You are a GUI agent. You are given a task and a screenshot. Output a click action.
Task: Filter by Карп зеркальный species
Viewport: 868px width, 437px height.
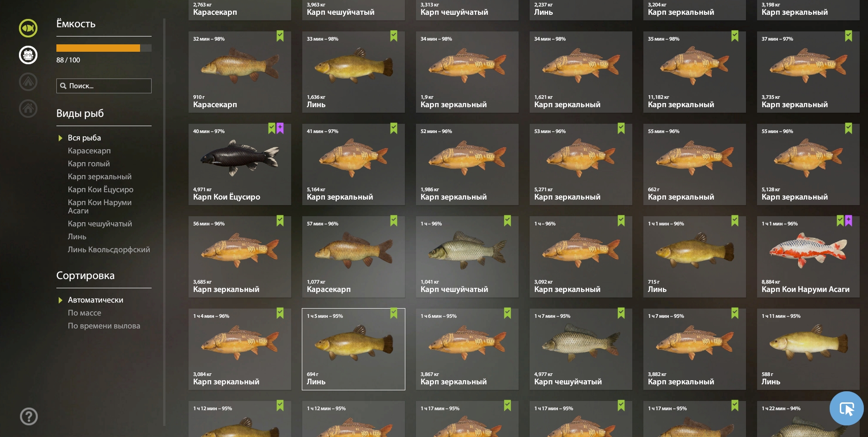(100, 176)
